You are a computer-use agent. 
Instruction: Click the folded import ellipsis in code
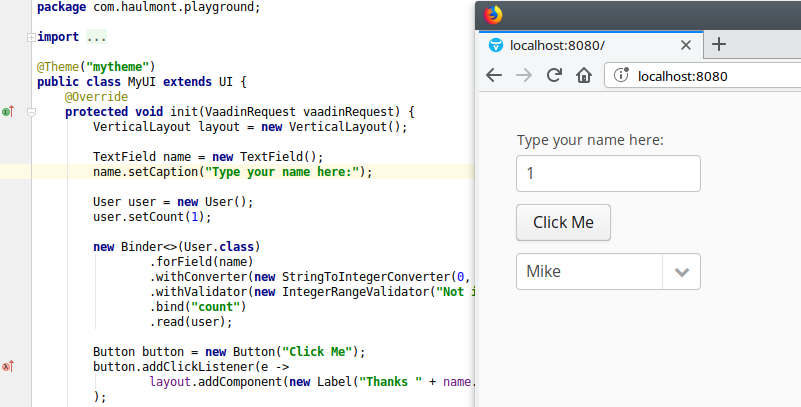pyautogui.click(x=96, y=37)
